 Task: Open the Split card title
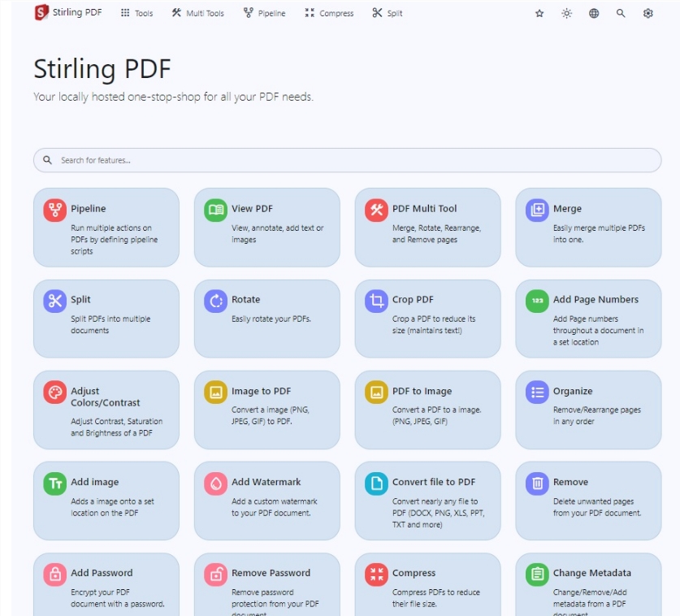[x=80, y=299]
